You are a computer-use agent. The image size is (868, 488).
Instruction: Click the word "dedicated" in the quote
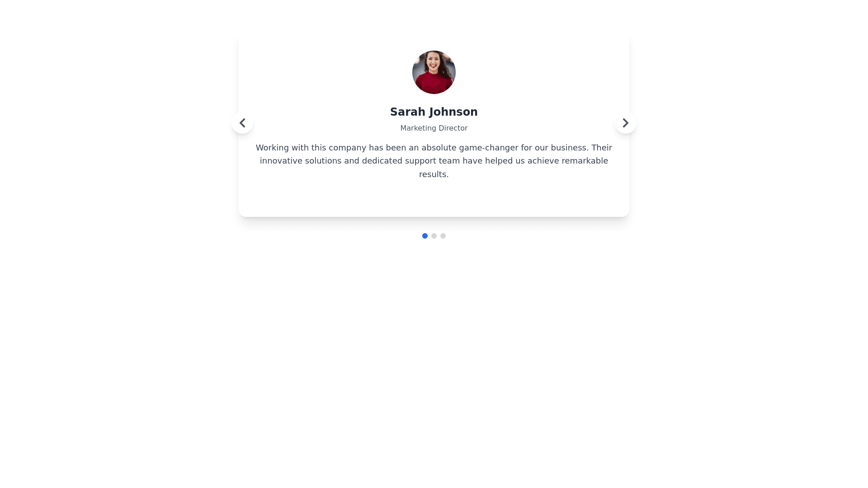click(382, 161)
